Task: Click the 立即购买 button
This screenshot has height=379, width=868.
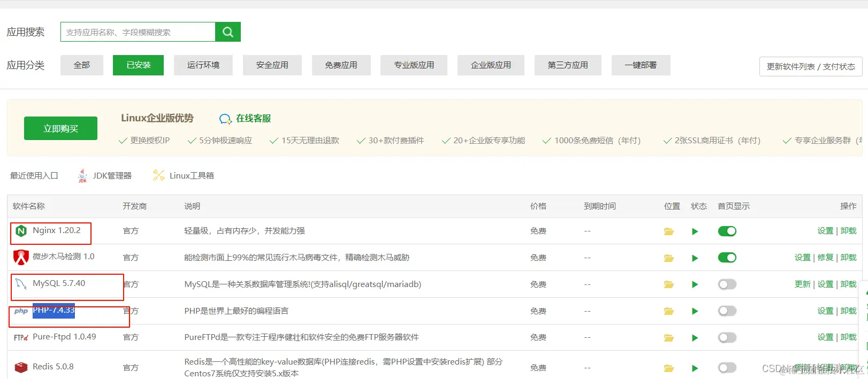Action: pyautogui.click(x=60, y=128)
